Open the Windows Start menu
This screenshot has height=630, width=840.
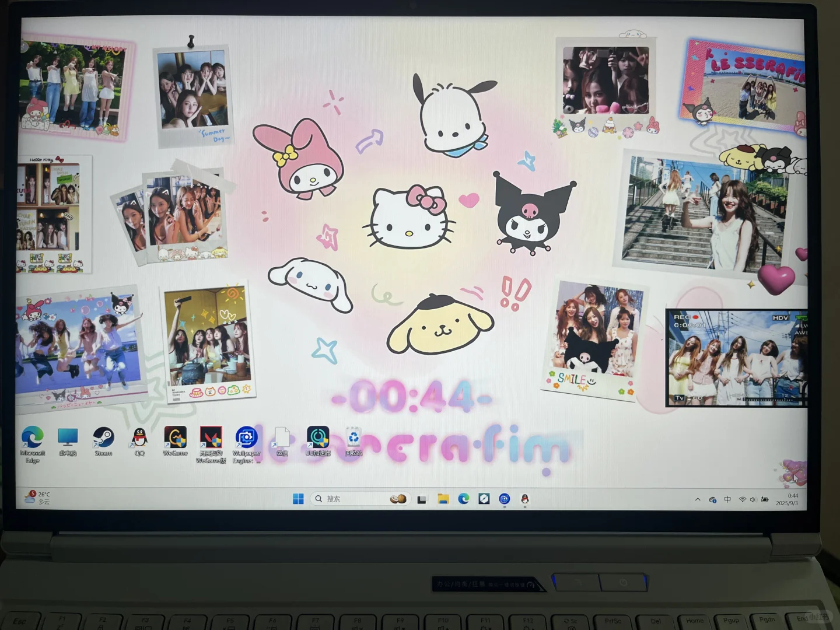coord(298,499)
